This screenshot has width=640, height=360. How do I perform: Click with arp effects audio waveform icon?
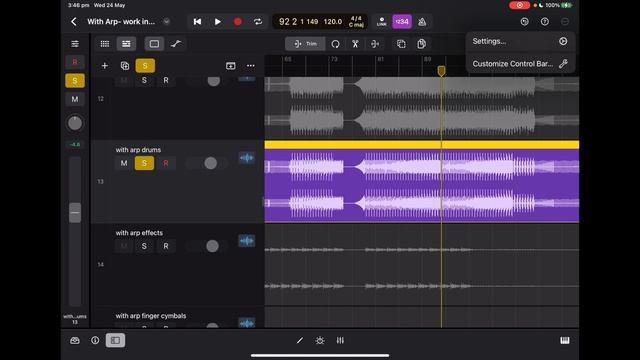pos(247,241)
